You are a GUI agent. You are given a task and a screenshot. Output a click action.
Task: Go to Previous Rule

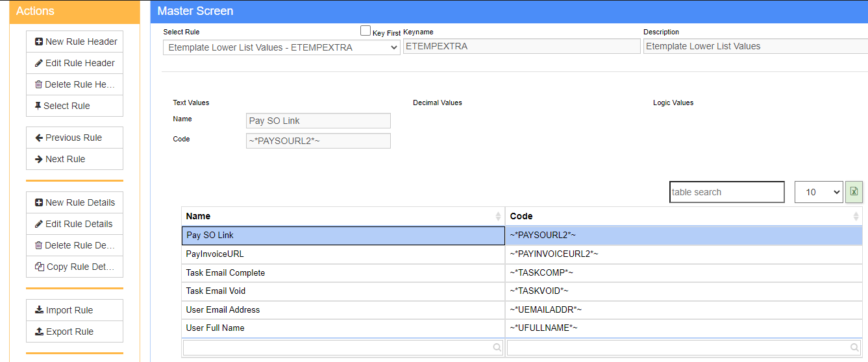[x=75, y=138]
